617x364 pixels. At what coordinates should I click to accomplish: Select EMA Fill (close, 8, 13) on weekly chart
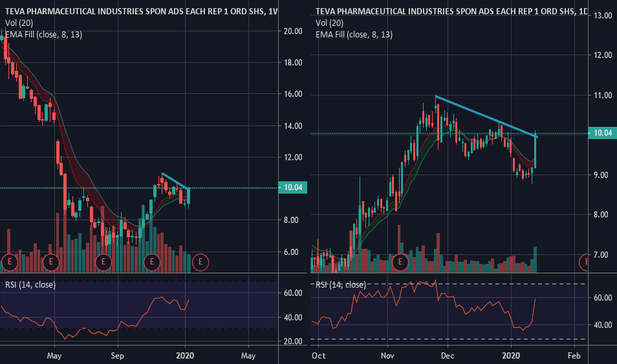coord(44,34)
